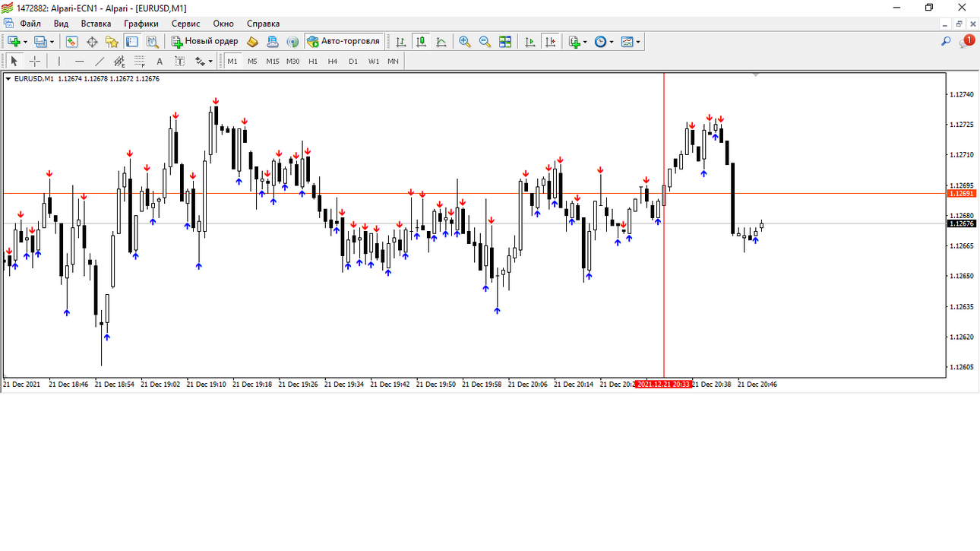Screen dimensions: 980x551
Task: Click the New Chart icon
Action: 13,42
